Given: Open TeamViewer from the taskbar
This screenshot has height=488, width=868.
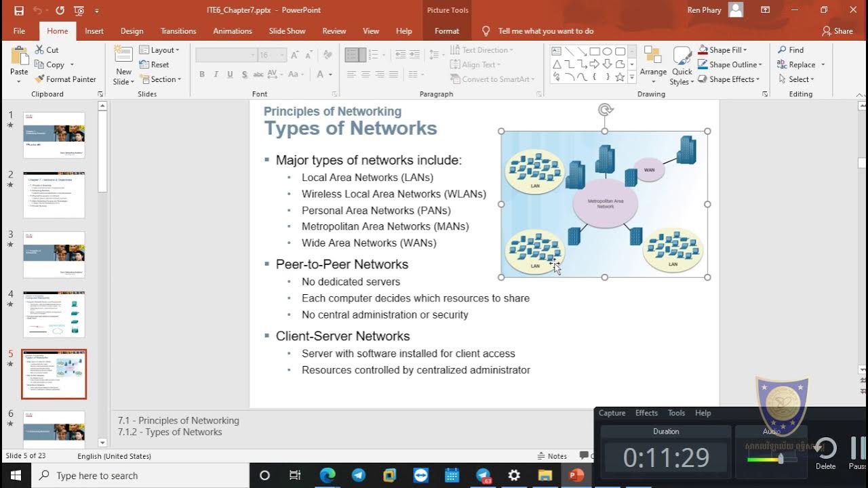Looking at the screenshot, I should tap(420, 475).
